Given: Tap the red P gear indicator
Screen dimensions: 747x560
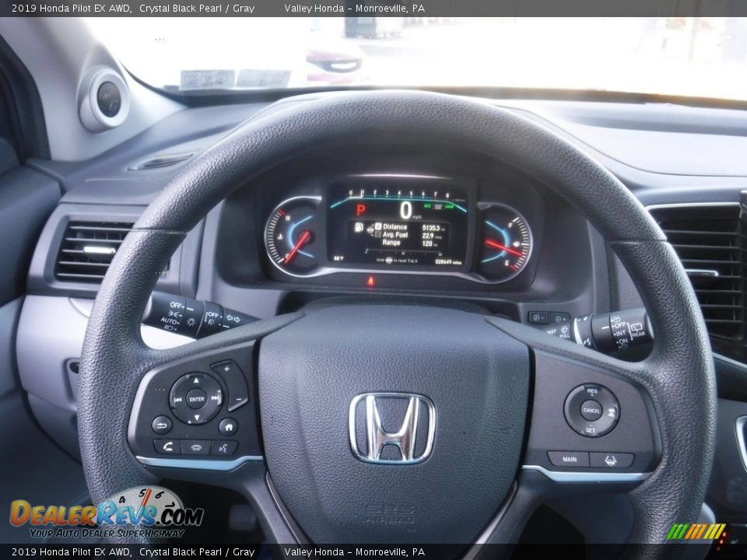Looking at the screenshot, I should click(x=360, y=209).
